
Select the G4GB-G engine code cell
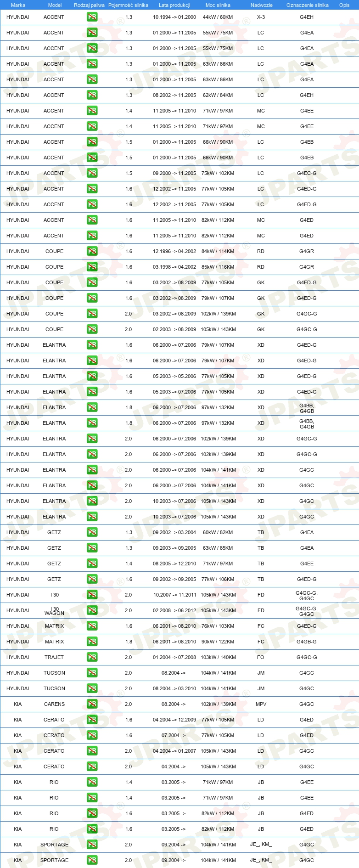coord(307,642)
